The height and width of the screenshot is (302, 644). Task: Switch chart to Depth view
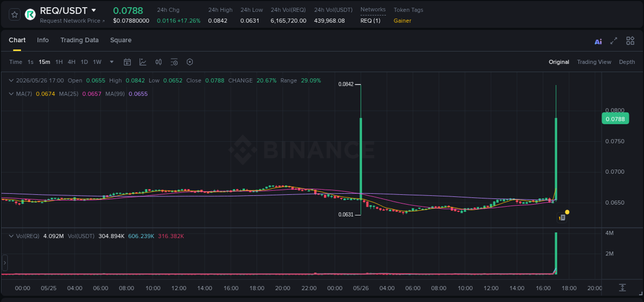(627, 62)
